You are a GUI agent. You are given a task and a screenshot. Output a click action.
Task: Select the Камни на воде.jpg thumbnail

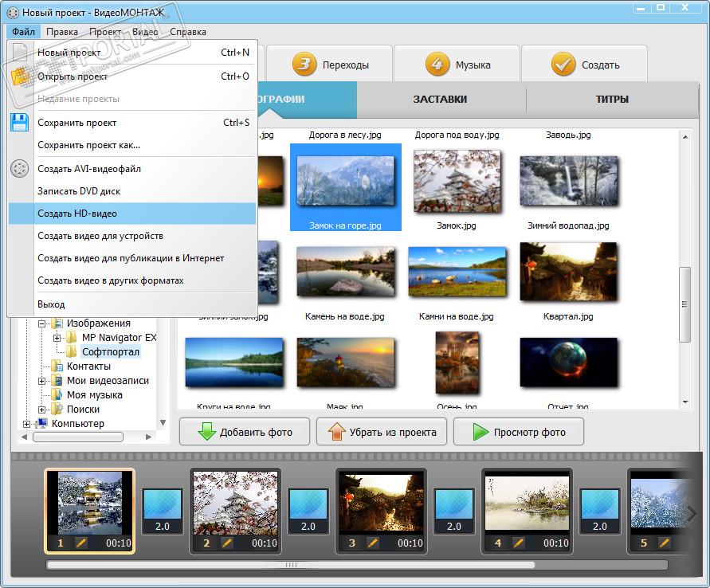pyautogui.click(x=457, y=272)
